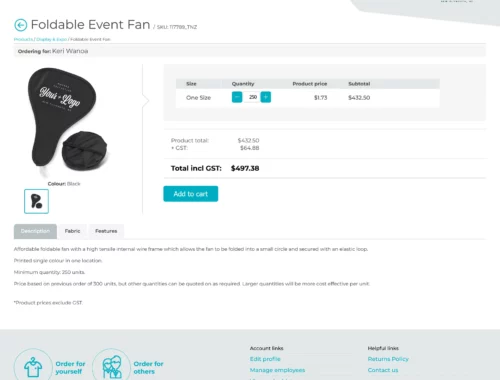500x380 pixels.
Task: Increase quantity with the plus button
Action: tap(266, 97)
